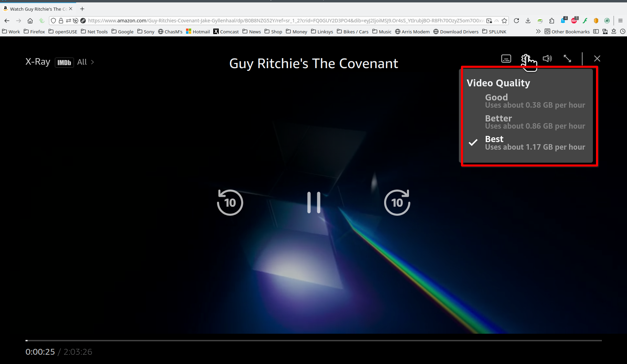Open the Firefox downloads panel

[x=528, y=21]
